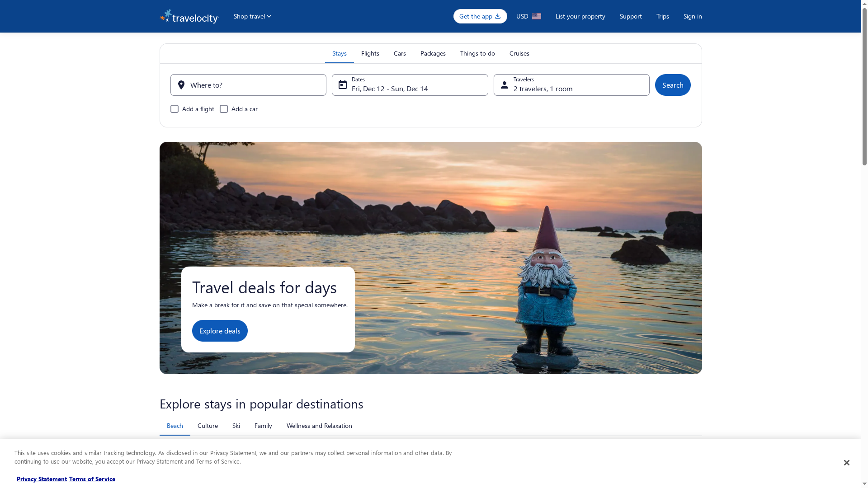This screenshot has width=868, height=488.
Task: Click the traveler icon in the Travelers field
Action: point(505,85)
